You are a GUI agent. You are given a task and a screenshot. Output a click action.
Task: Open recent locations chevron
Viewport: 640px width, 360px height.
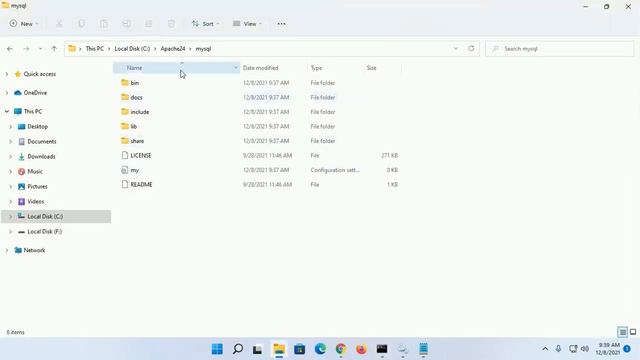[x=40, y=49]
